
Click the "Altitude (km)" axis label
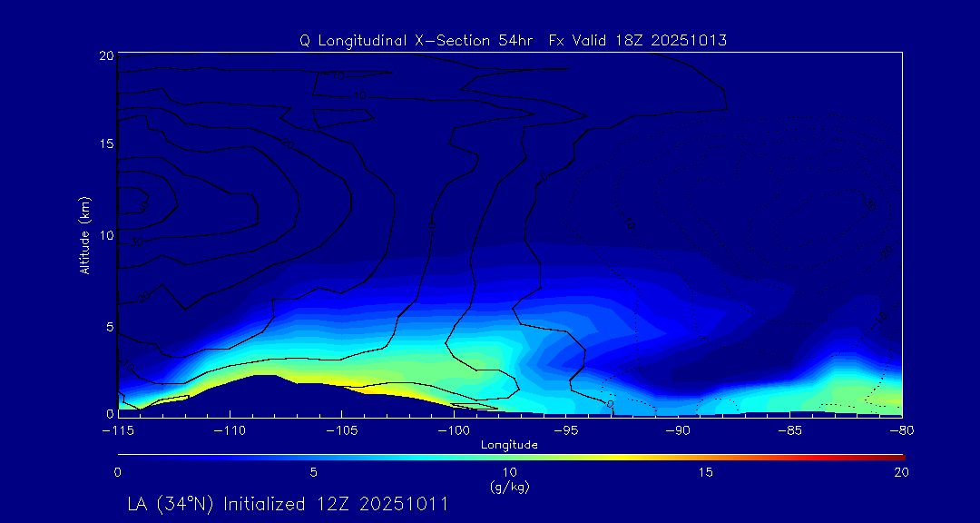(85, 235)
